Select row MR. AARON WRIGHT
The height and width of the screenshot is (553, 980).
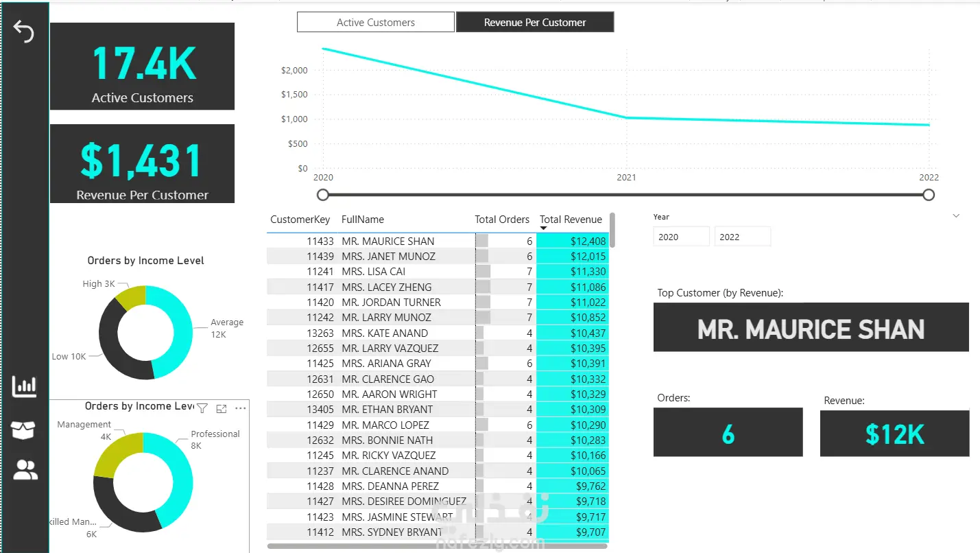438,394
